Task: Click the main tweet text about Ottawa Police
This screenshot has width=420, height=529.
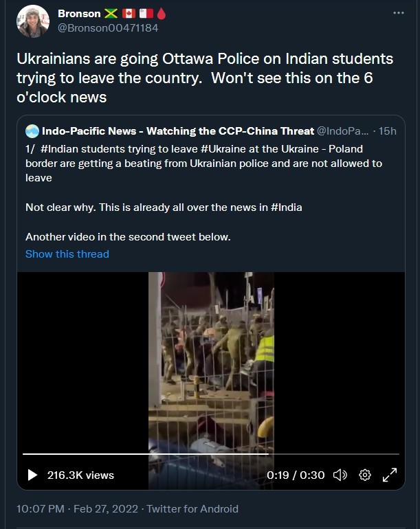Action: click(205, 78)
